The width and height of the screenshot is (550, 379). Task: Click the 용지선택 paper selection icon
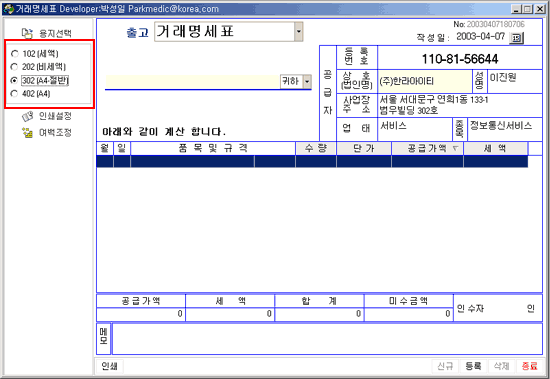[27, 33]
